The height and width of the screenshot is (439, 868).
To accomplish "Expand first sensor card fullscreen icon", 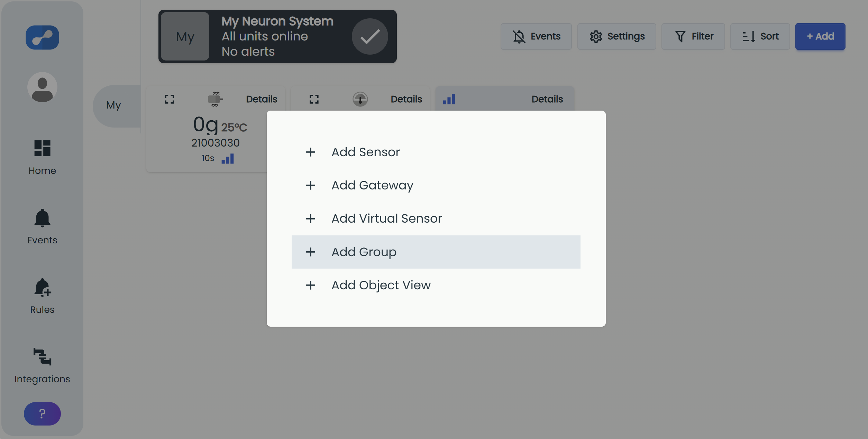I will [x=170, y=99].
